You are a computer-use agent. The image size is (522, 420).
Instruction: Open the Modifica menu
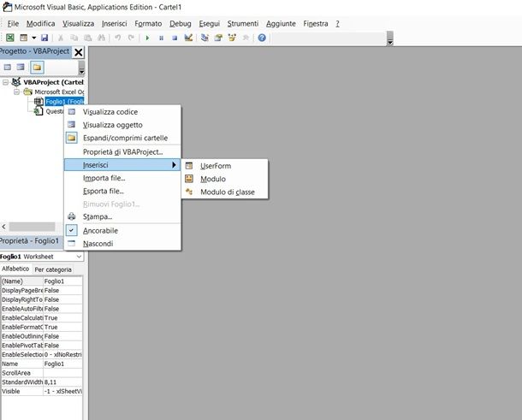(40, 24)
